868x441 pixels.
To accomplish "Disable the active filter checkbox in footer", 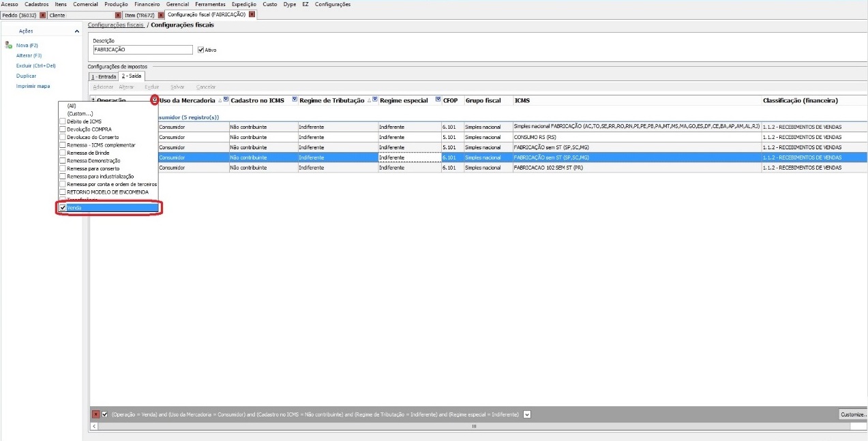I will coord(105,414).
